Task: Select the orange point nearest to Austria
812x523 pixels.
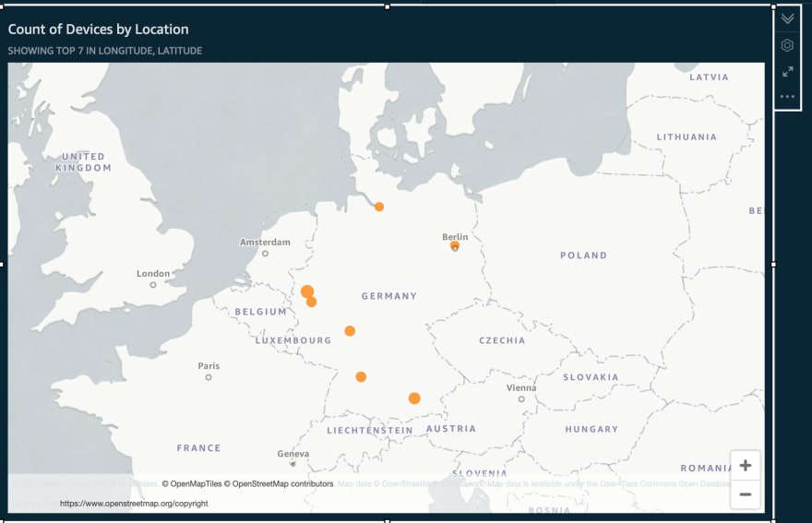Action: tap(414, 398)
